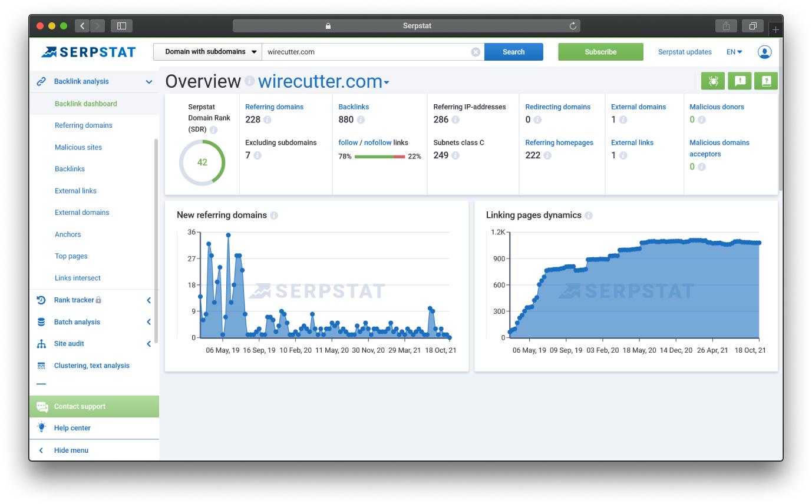812x504 pixels.
Task: Clear the search field with the X icon
Action: 476,52
